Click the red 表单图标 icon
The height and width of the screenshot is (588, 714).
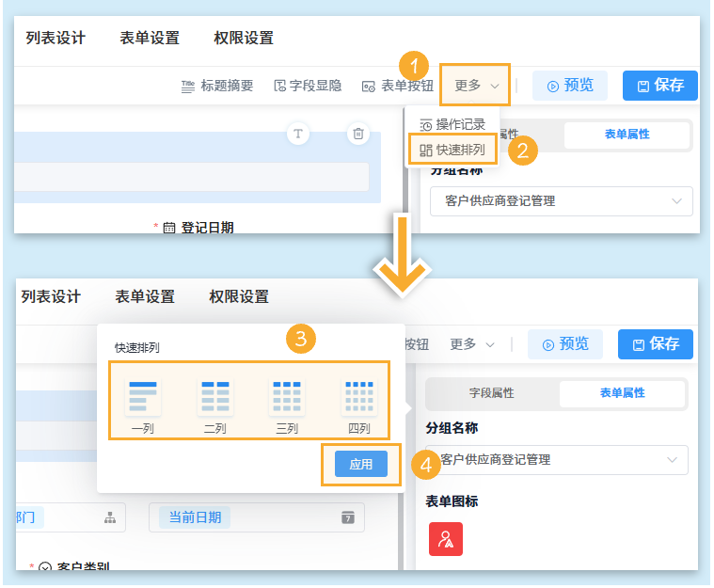[x=446, y=539]
